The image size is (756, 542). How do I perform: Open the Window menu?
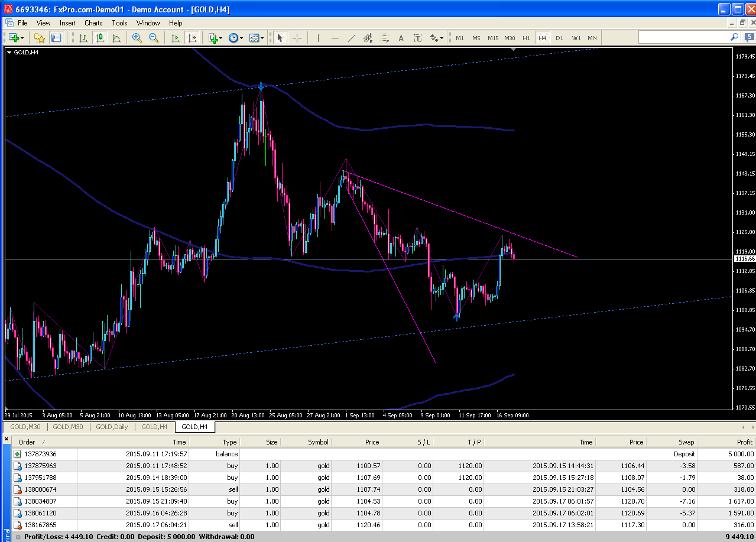point(148,23)
